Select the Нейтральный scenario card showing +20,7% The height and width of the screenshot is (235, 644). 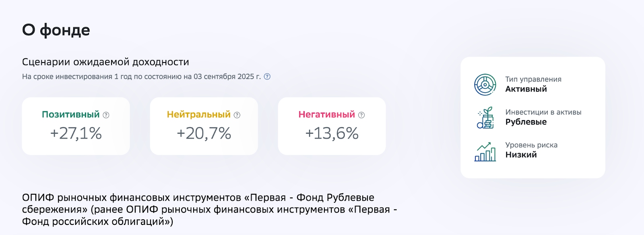204,126
